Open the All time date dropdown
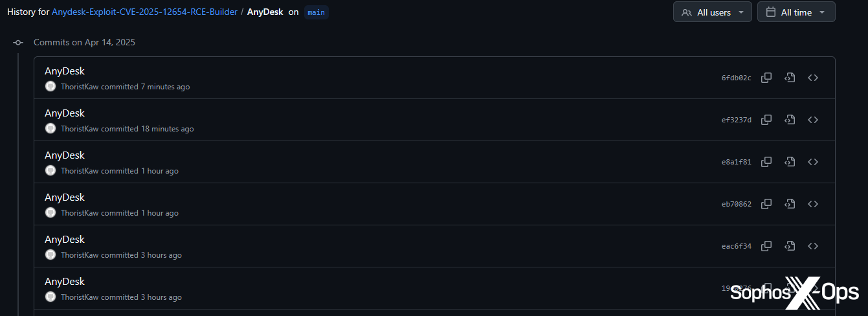The image size is (868, 316). (796, 12)
